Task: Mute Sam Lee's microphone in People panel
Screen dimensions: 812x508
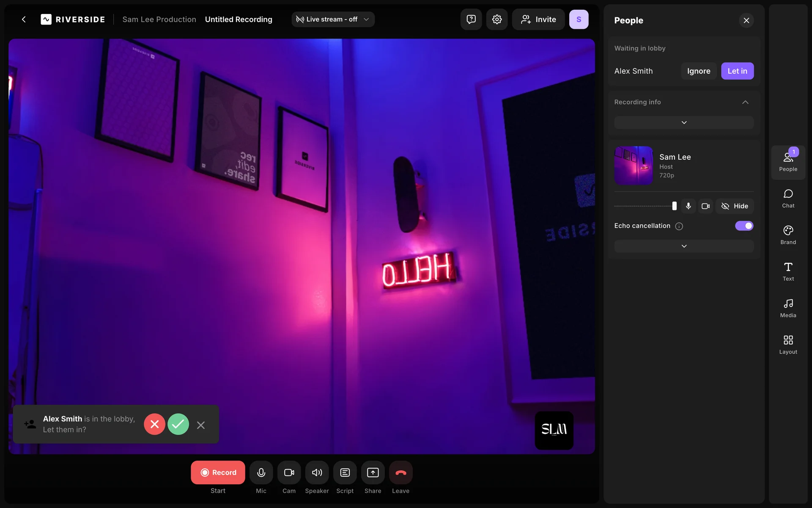Action: [688, 206]
